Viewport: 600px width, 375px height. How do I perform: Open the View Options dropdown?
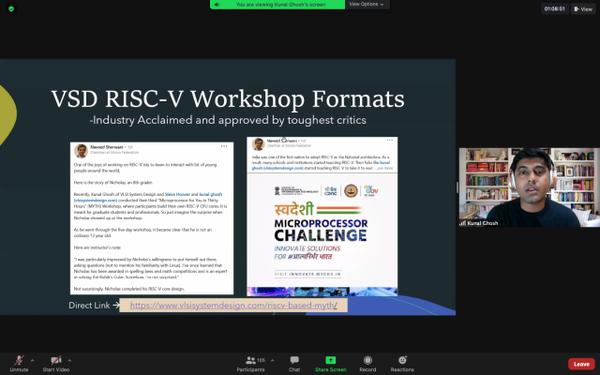pyautogui.click(x=367, y=4)
